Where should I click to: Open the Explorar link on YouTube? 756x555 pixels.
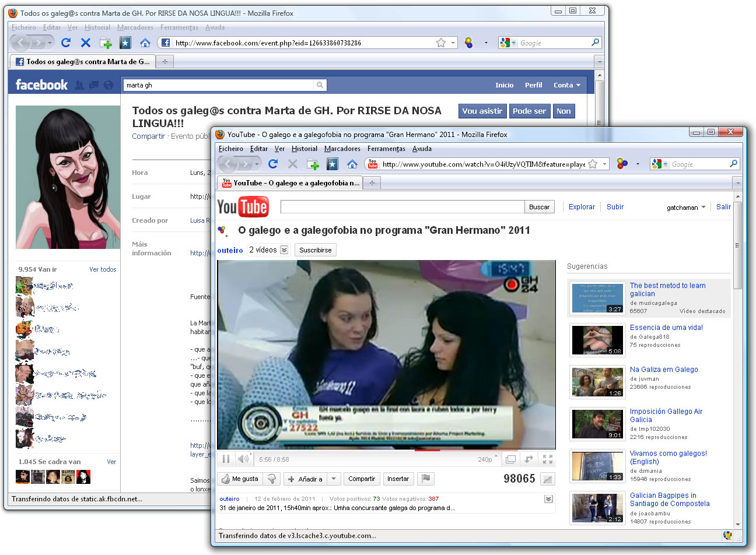click(582, 207)
